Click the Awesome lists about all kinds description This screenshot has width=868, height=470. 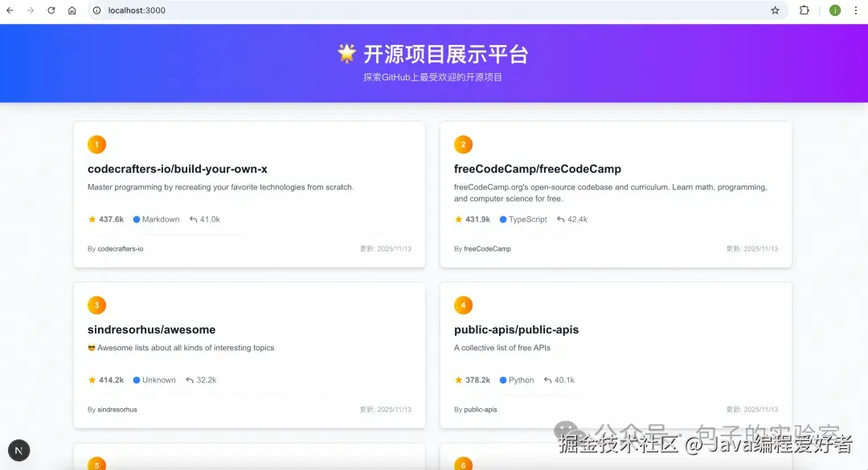pyautogui.click(x=181, y=348)
